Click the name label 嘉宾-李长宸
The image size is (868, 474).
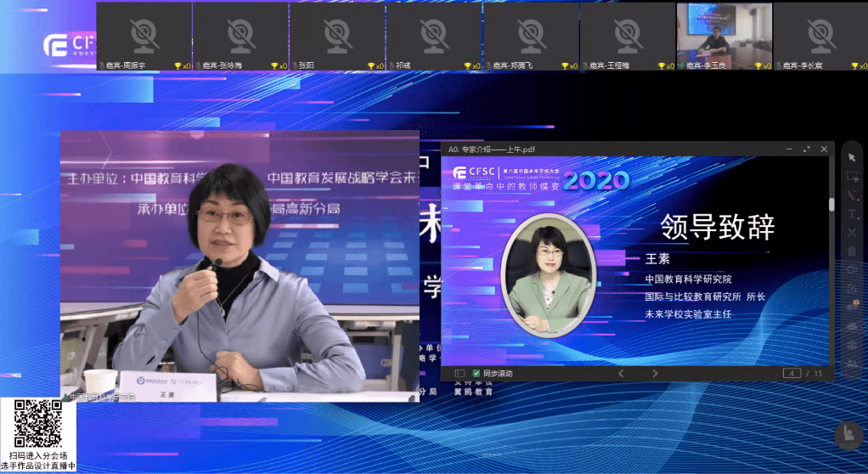803,66
